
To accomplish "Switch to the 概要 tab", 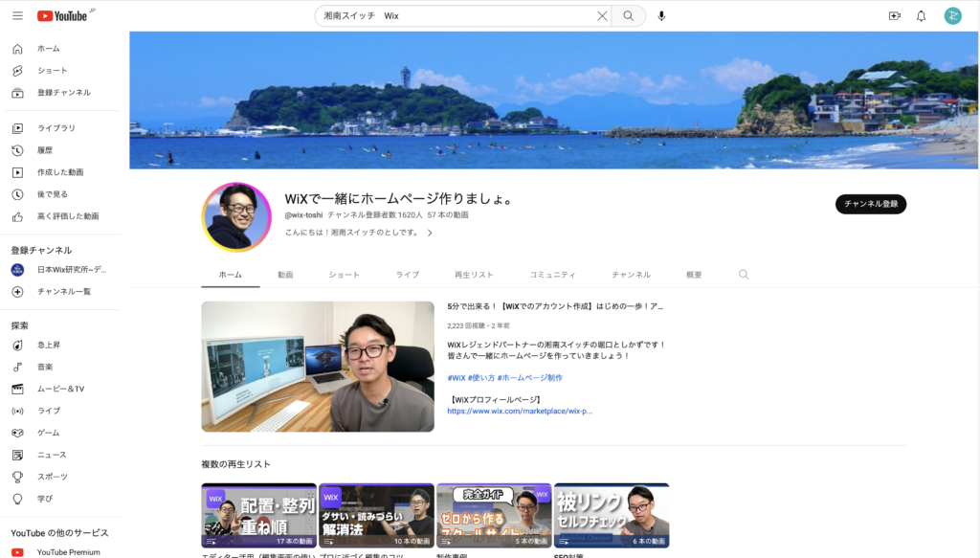I will point(694,275).
